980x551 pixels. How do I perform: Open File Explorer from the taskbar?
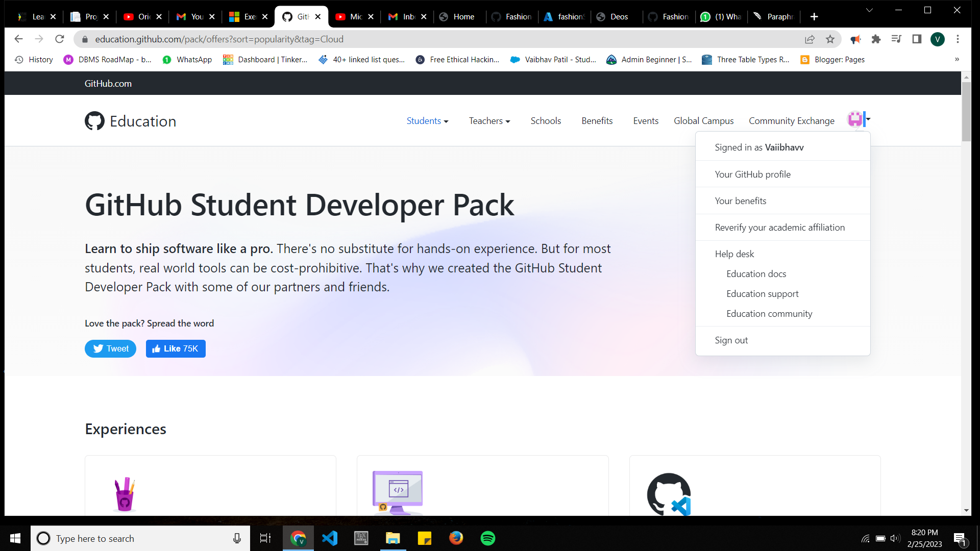point(393,538)
